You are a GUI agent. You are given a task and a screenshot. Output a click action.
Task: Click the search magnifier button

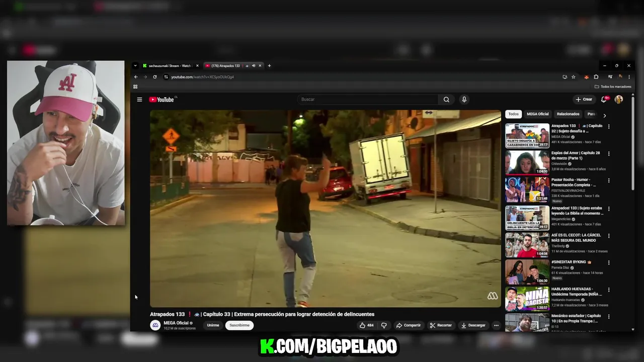[446, 100]
